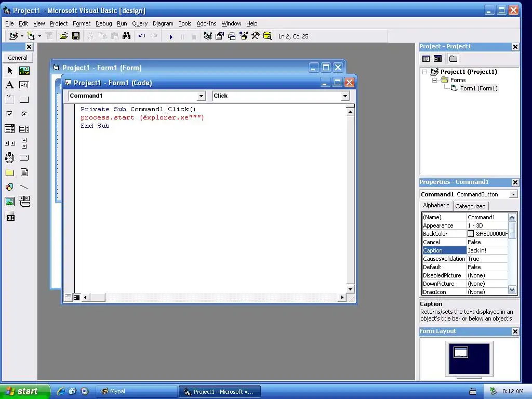
Task: Select the vertical scrollbar tool
Action: [24, 143]
